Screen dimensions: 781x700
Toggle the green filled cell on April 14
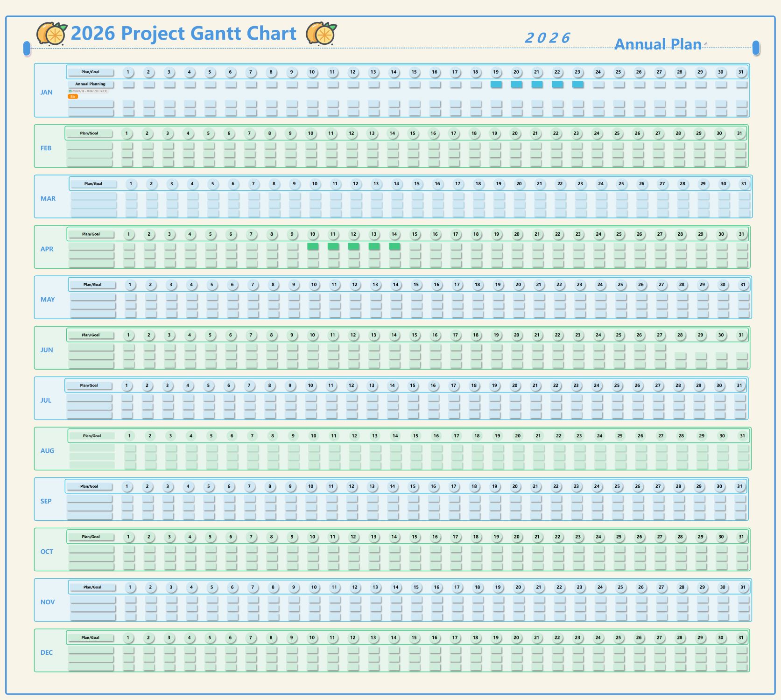[x=394, y=245]
